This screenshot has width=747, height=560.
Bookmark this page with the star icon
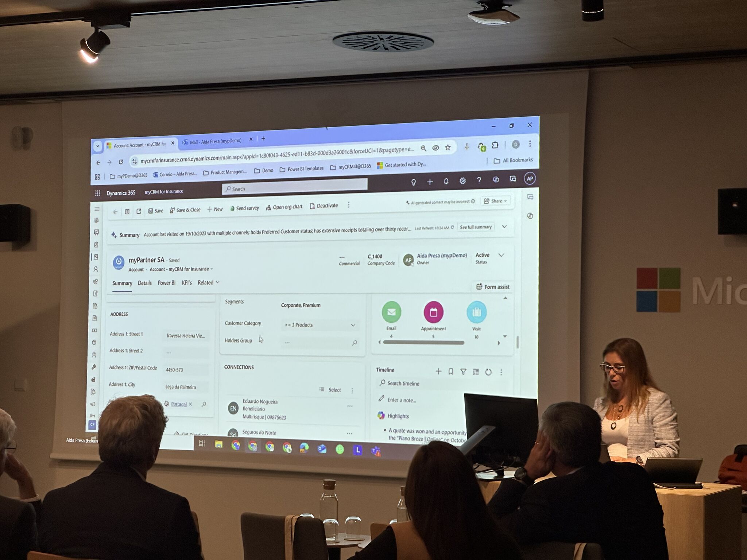click(x=448, y=147)
